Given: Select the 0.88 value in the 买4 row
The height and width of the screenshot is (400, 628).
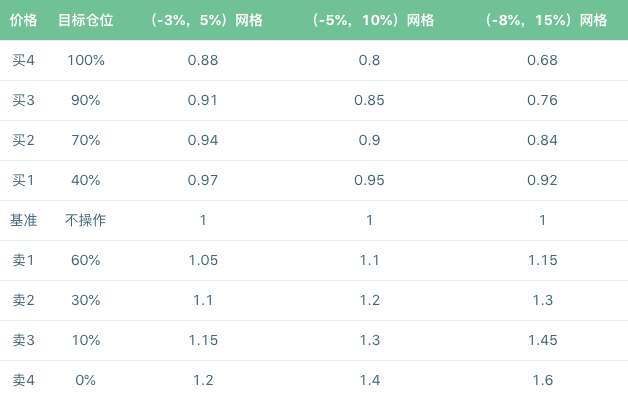Looking at the screenshot, I should point(203,60).
